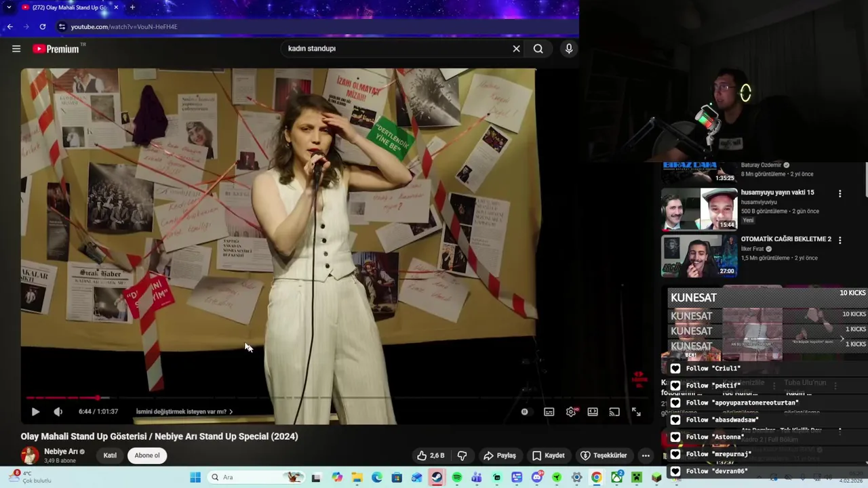Mute the video volume
The height and width of the screenshot is (488, 868).
58,411
